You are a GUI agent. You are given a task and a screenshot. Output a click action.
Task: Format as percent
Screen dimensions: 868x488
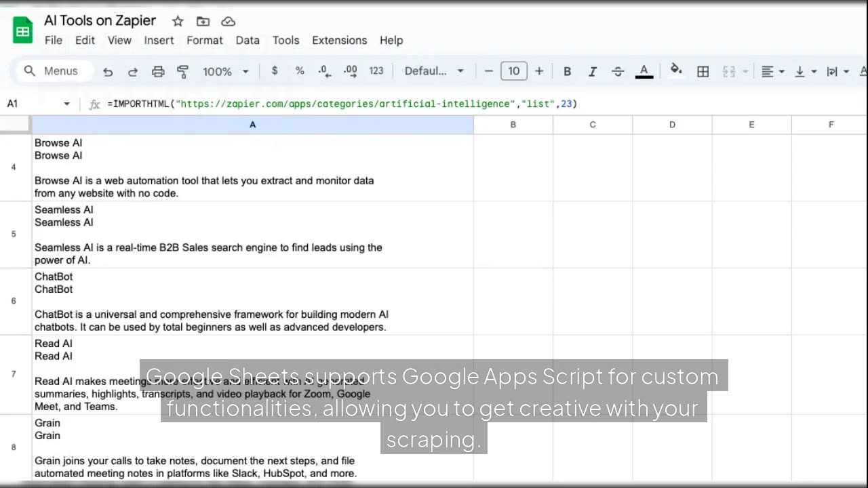coord(300,70)
